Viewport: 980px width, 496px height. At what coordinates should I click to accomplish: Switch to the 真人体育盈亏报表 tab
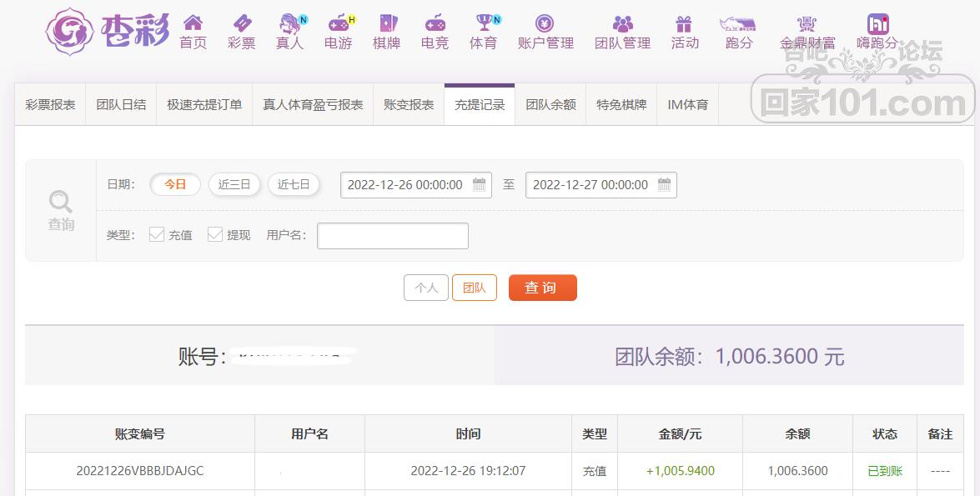pos(313,105)
